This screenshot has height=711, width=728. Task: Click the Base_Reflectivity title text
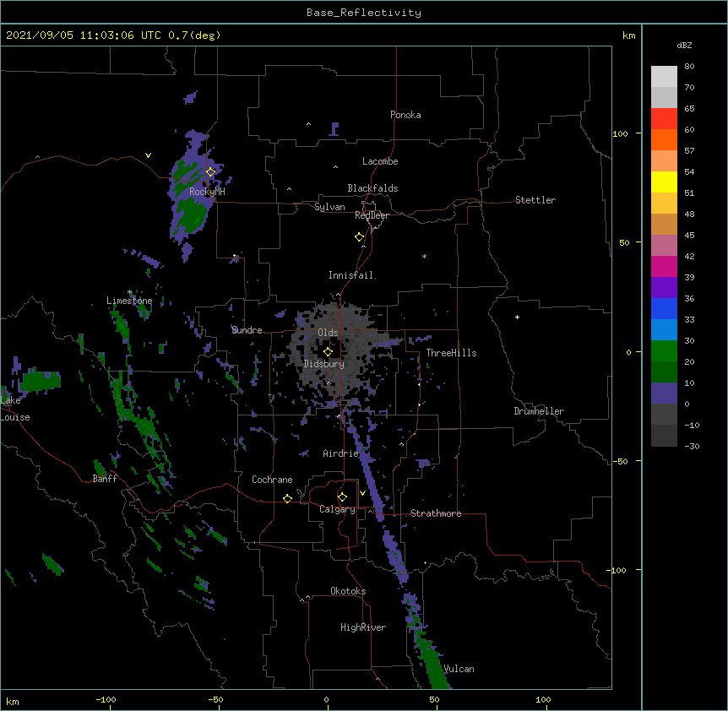(x=364, y=13)
